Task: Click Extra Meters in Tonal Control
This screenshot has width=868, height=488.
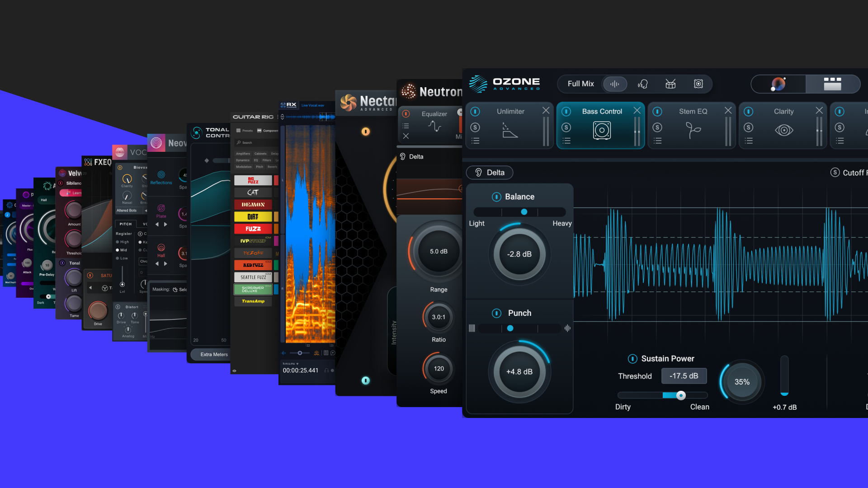Action: coord(214,355)
